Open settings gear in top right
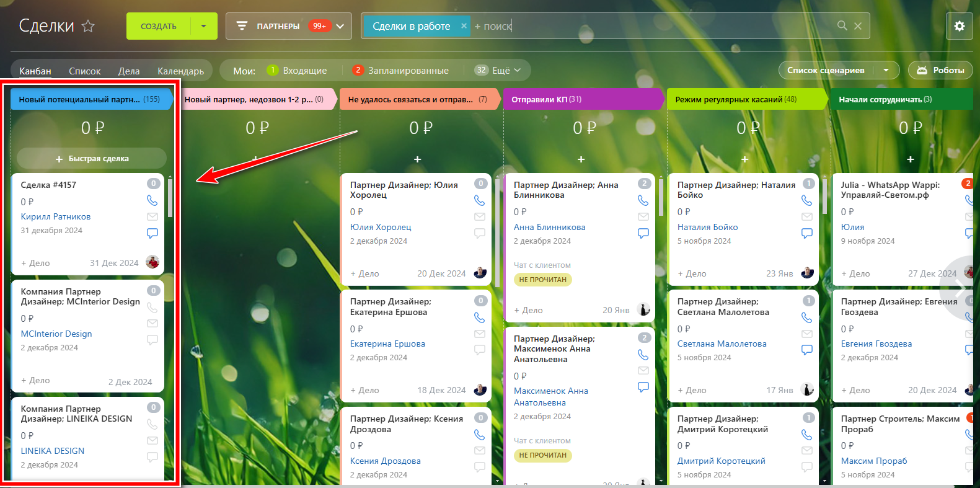The width and height of the screenshot is (980, 488). (x=959, y=26)
